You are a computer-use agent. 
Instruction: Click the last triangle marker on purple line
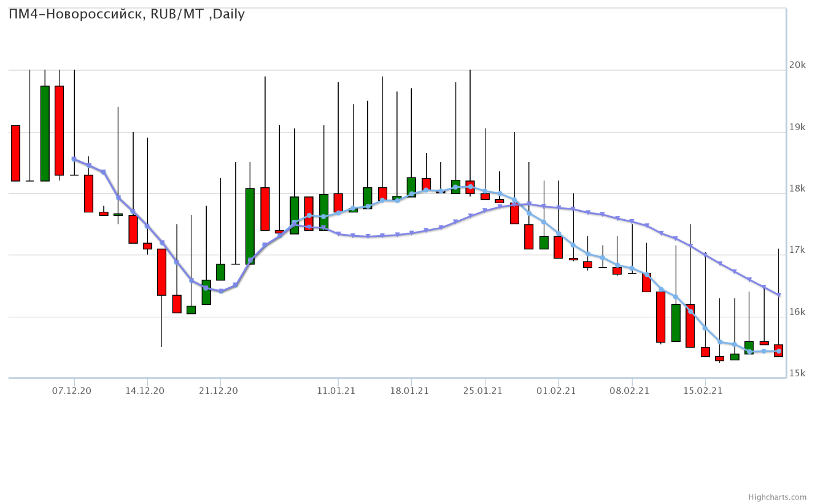(x=778, y=295)
